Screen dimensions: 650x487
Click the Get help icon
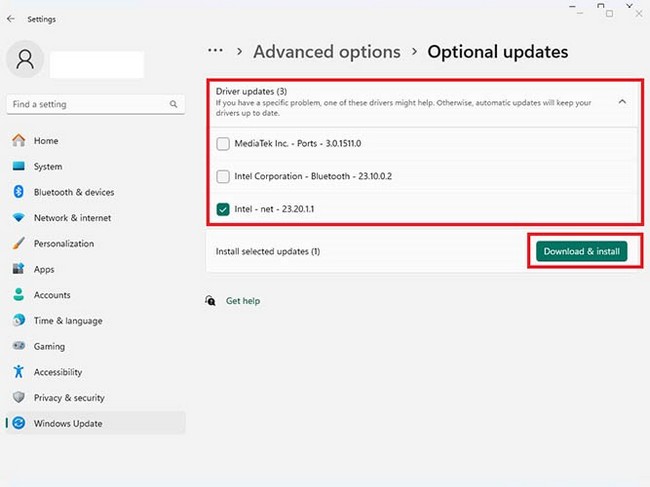click(211, 300)
